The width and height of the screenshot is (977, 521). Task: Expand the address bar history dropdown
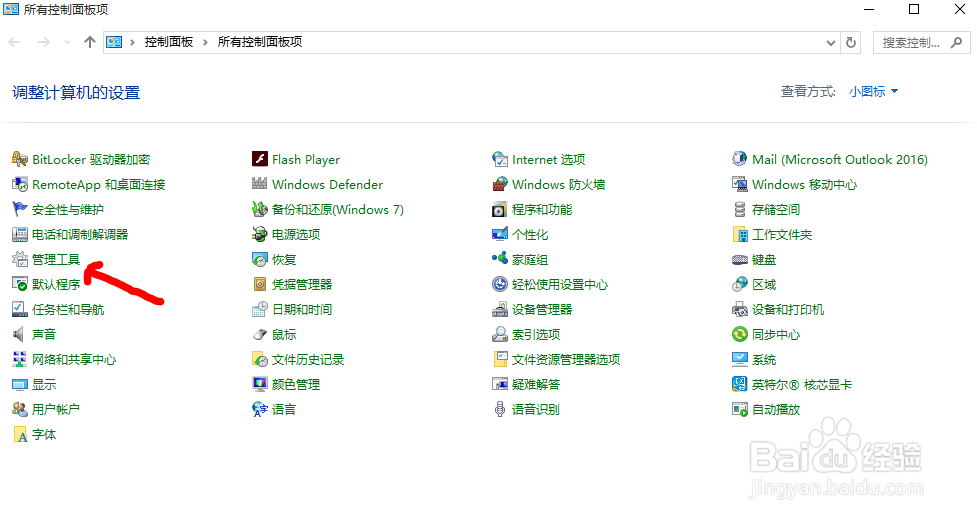point(831,42)
